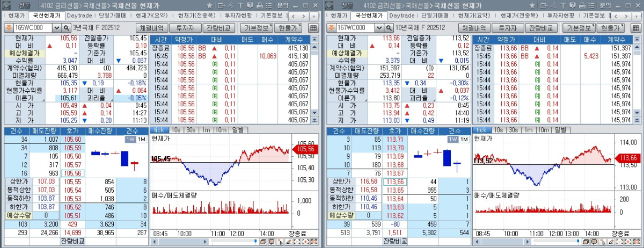Click the 165WC000 symbol code input field
The width and height of the screenshot is (644, 248).
coord(33,27)
